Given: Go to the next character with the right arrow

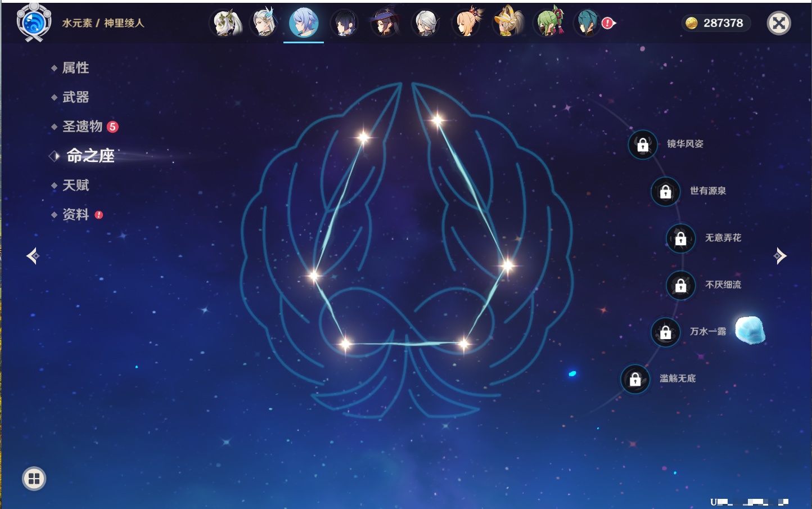Looking at the screenshot, I should click(x=780, y=256).
